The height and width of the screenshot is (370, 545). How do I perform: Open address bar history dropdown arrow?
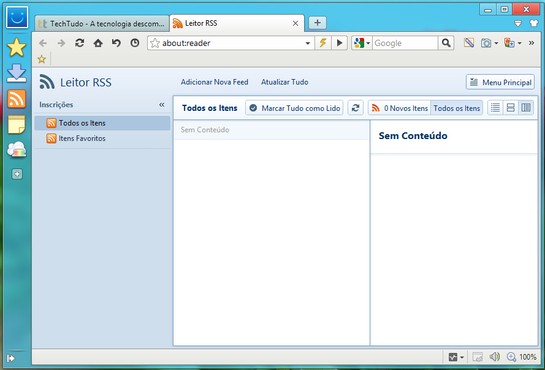(x=308, y=43)
